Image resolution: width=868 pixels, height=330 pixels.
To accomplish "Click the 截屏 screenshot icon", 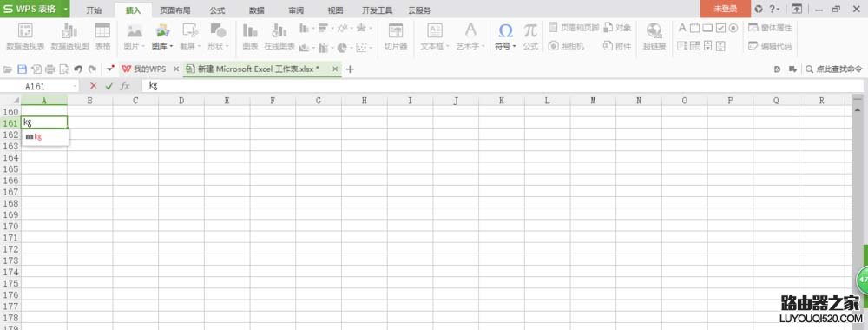I will [x=190, y=30].
